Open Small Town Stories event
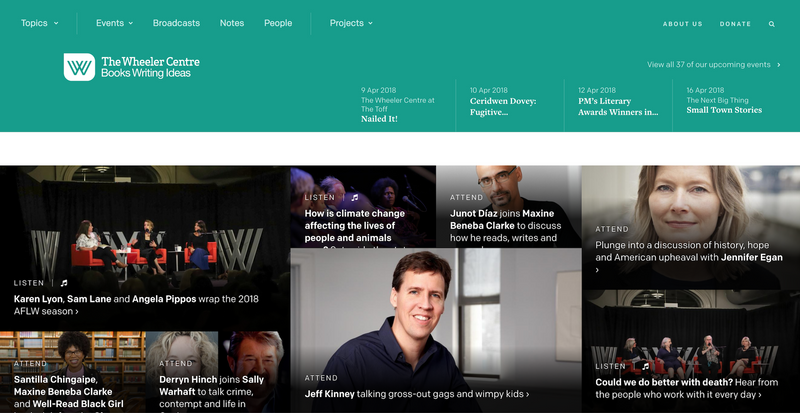Image resolution: width=800 pixels, height=413 pixels. [x=724, y=110]
